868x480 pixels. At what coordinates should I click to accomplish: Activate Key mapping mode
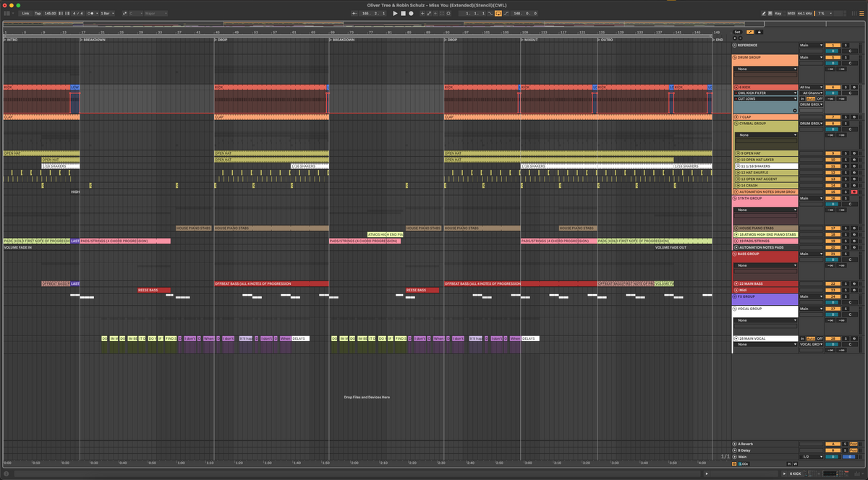point(778,13)
